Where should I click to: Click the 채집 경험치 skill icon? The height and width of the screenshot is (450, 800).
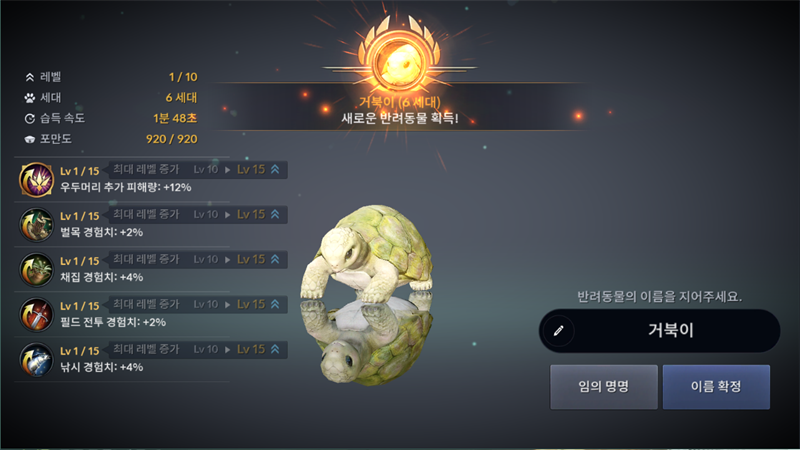pyautogui.click(x=36, y=269)
